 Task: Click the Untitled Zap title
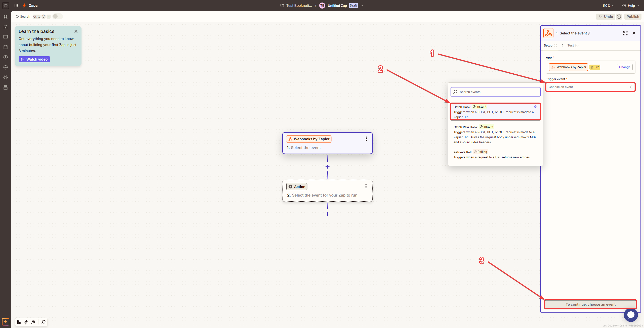coord(337,6)
